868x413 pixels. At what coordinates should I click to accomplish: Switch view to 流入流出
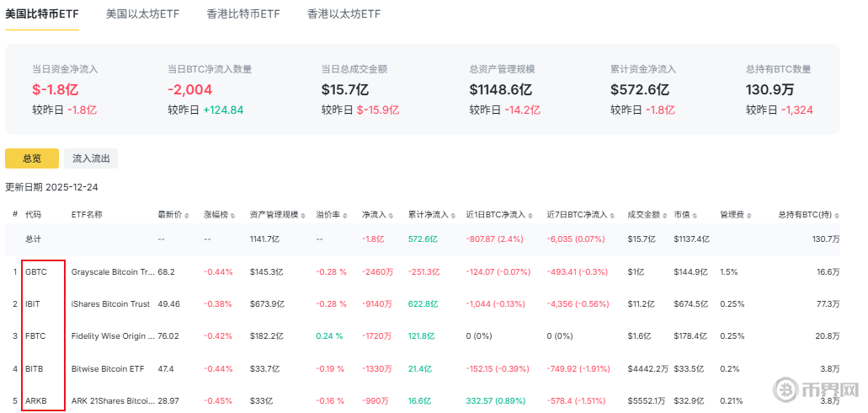(91, 158)
